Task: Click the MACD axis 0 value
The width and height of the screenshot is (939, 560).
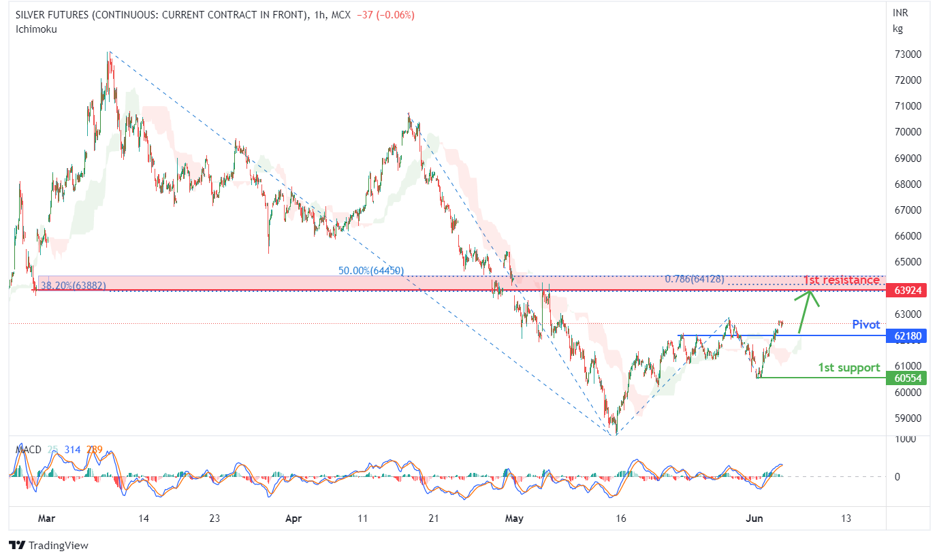Action: click(897, 476)
